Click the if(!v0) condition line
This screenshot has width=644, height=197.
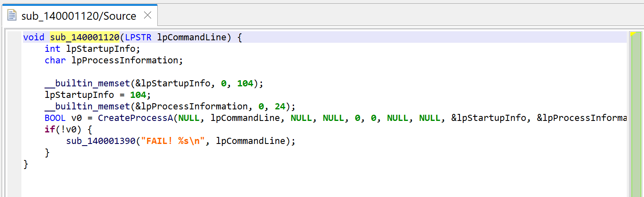click(x=68, y=130)
